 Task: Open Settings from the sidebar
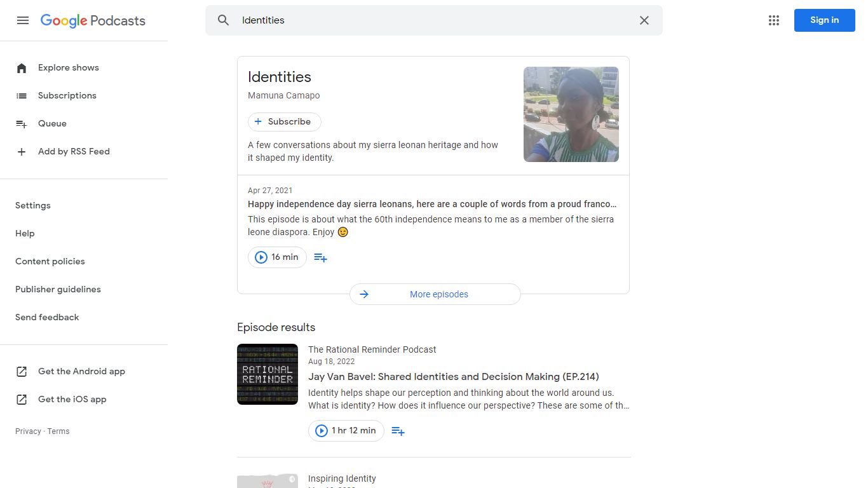coord(33,206)
